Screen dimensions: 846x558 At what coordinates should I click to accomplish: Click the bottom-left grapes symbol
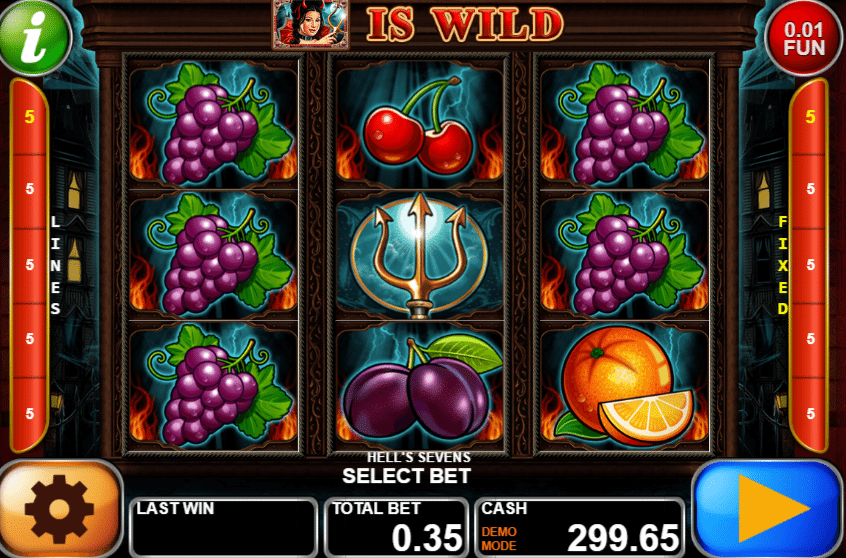(214, 386)
